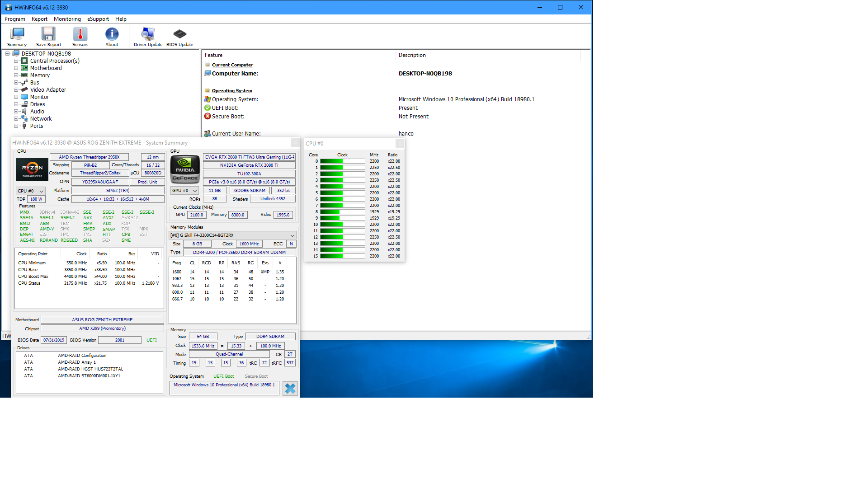Launch the BIOS Update tool

179,37
